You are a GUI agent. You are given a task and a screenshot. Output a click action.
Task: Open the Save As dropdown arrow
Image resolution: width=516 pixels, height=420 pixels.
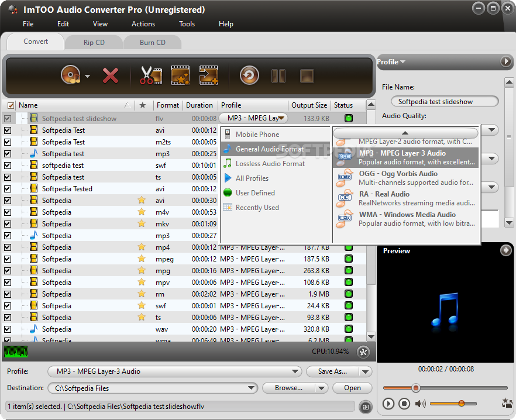pos(365,371)
